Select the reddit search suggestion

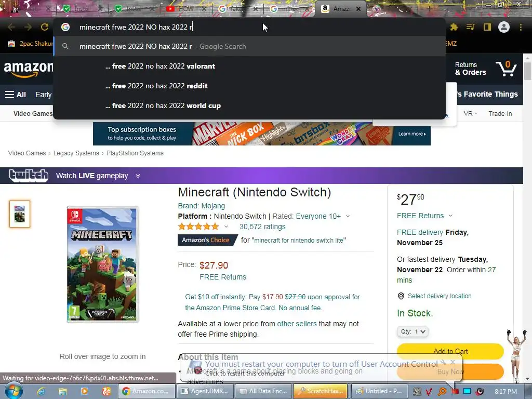249,86
